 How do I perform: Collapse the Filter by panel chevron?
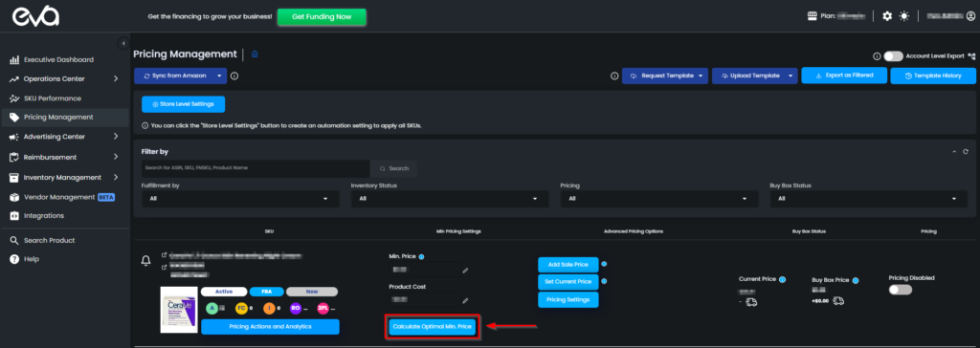coord(954,152)
